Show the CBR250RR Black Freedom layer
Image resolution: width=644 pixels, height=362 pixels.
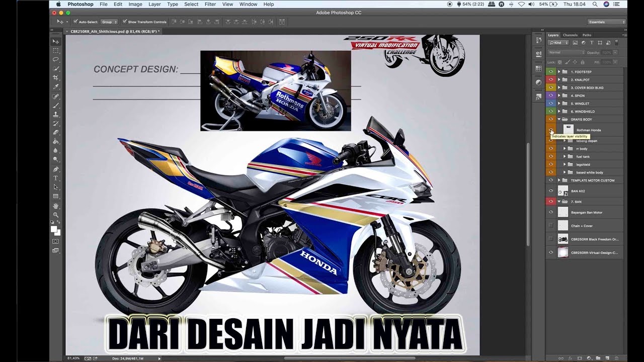click(551, 239)
